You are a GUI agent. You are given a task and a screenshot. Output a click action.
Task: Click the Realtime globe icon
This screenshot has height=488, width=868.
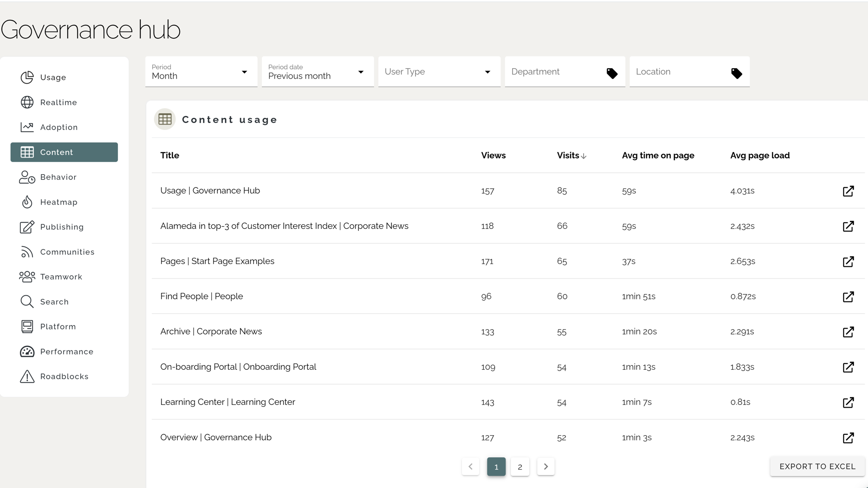click(x=27, y=102)
